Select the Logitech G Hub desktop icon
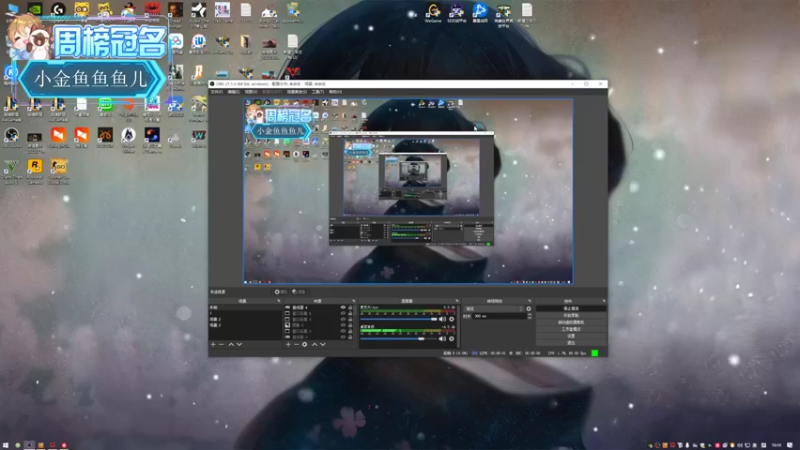 (x=58, y=11)
